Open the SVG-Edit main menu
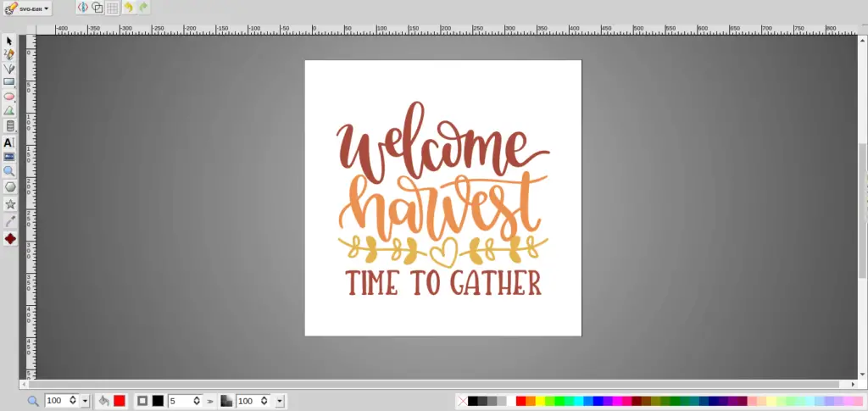Image resolution: width=868 pixels, height=411 pixels. pyautogui.click(x=28, y=8)
